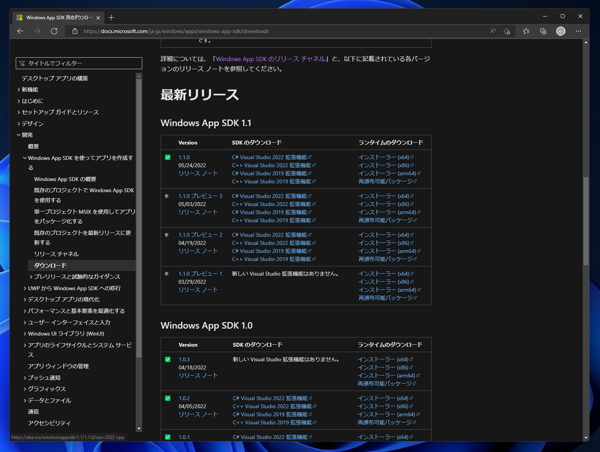Download C# Visual Studio 2022 extension for 1.1.0
600x452 pixels.
click(272, 157)
